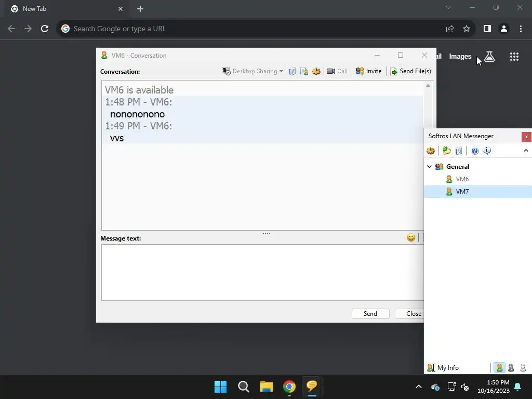Click message text "vvs"
Viewport: 532px width, 399px height.
tap(117, 138)
